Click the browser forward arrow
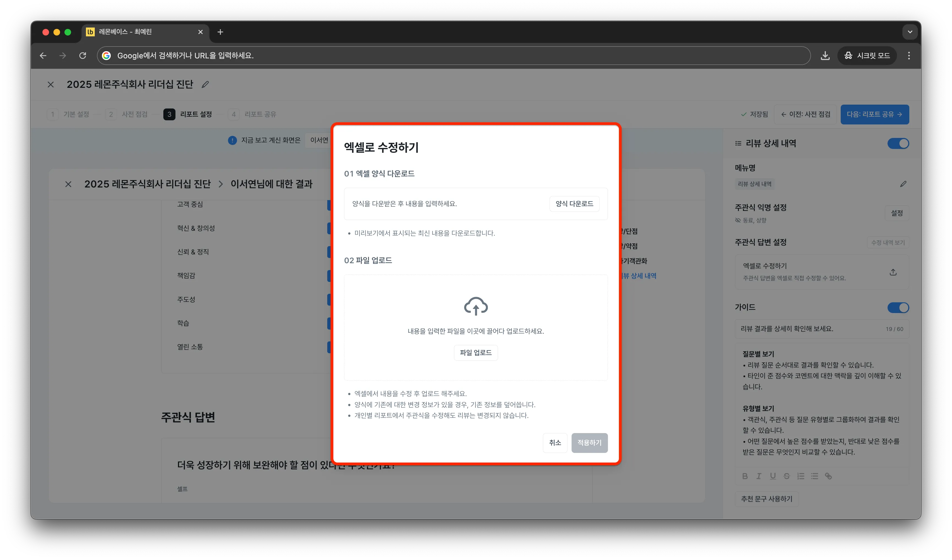The width and height of the screenshot is (952, 560). tap(63, 56)
